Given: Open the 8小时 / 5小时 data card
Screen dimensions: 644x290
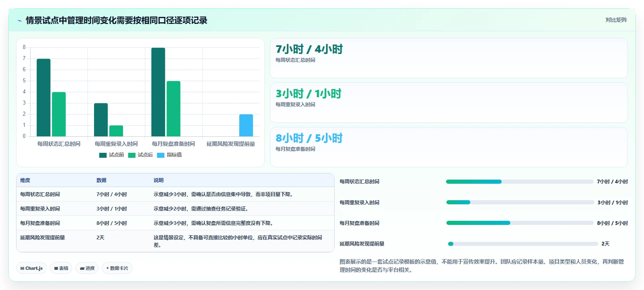Looking at the screenshot, I should pos(448,147).
